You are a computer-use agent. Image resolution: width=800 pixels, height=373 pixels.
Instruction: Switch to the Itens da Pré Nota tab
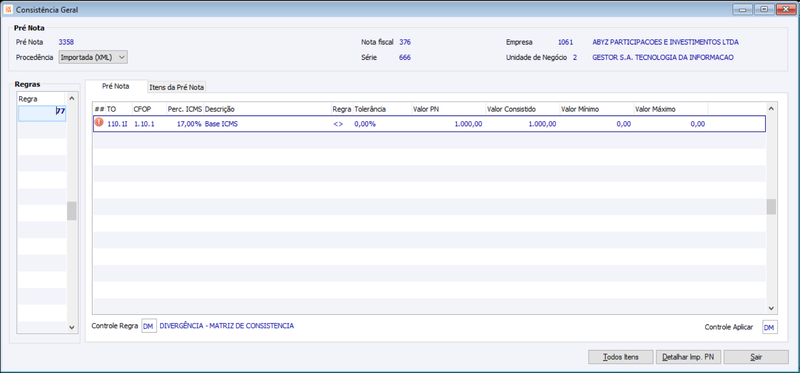177,87
